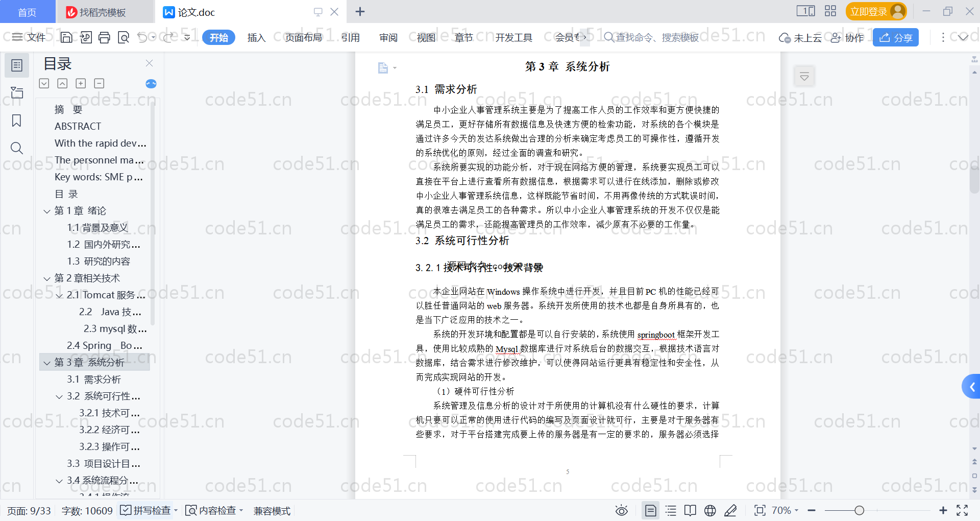The width and height of the screenshot is (980, 521).
Task: Switch to the 开发工具 tab
Action: [x=513, y=37]
